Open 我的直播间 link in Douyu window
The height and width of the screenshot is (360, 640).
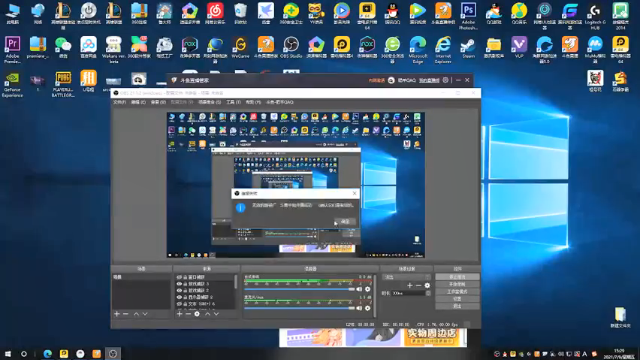[429, 80]
